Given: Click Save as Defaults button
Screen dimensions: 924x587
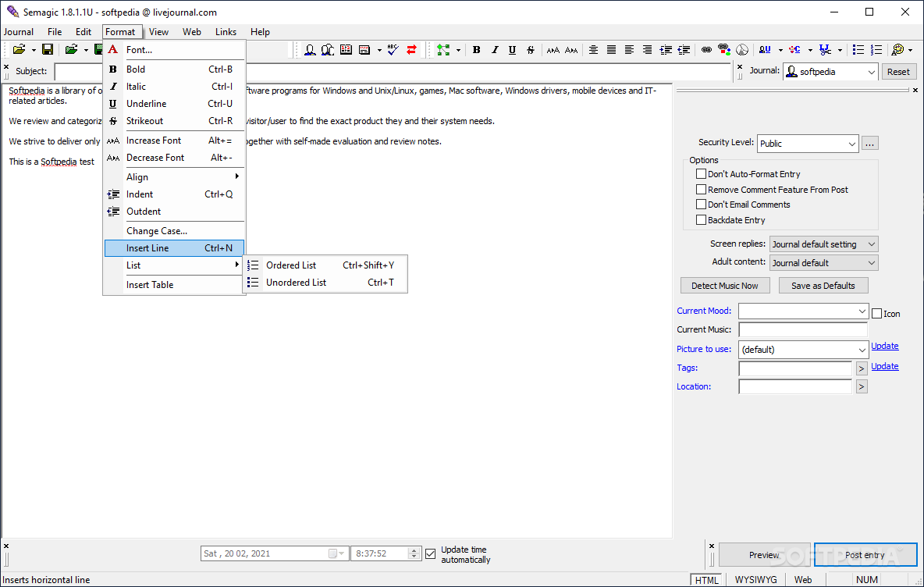Looking at the screenshot, I should [823, 286].
